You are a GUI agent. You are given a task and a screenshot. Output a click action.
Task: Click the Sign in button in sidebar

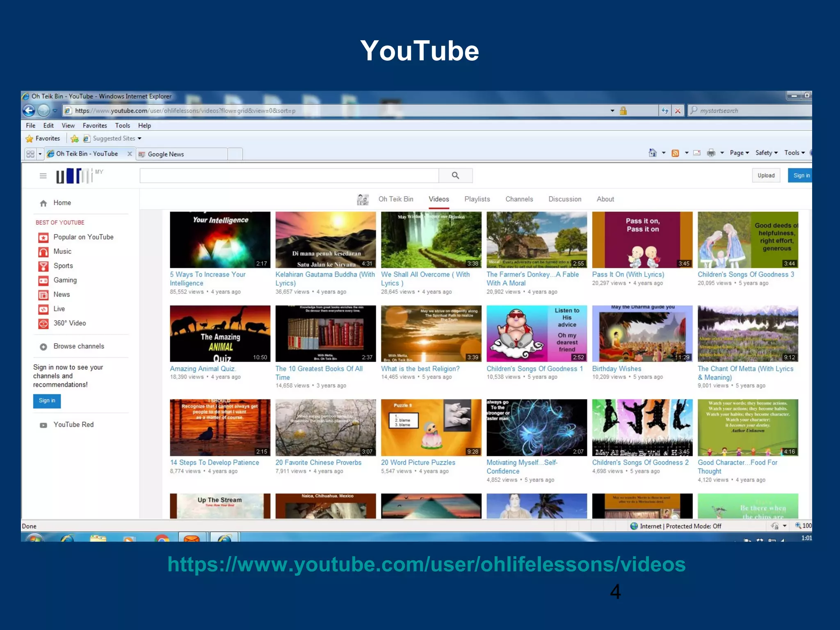47,401
